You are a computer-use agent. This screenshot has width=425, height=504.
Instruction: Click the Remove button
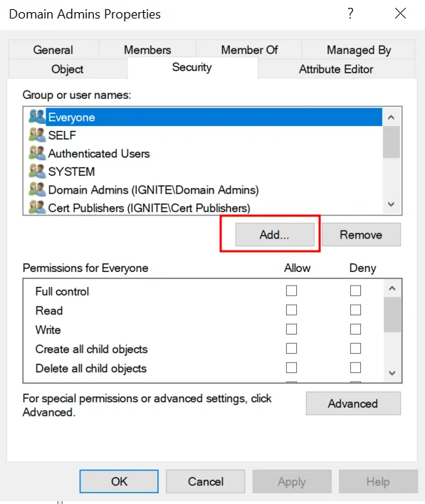(361, 235)
